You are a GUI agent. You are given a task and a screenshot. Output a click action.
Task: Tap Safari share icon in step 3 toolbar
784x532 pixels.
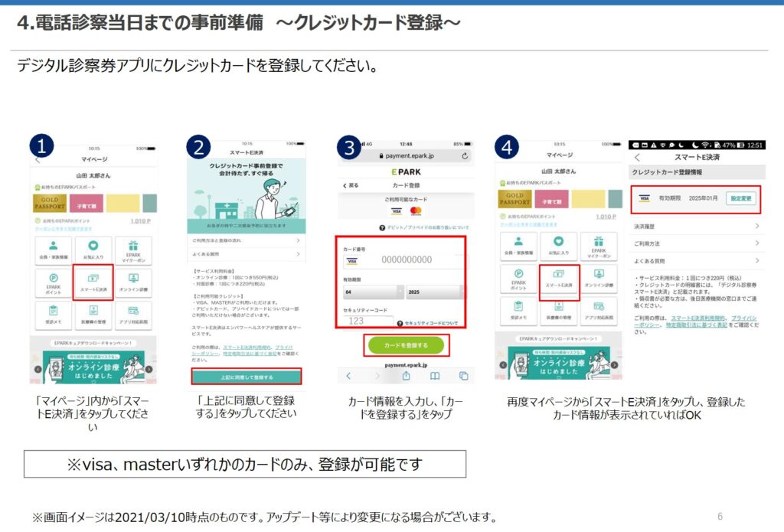pyautogui.click(x=406, y=376)
